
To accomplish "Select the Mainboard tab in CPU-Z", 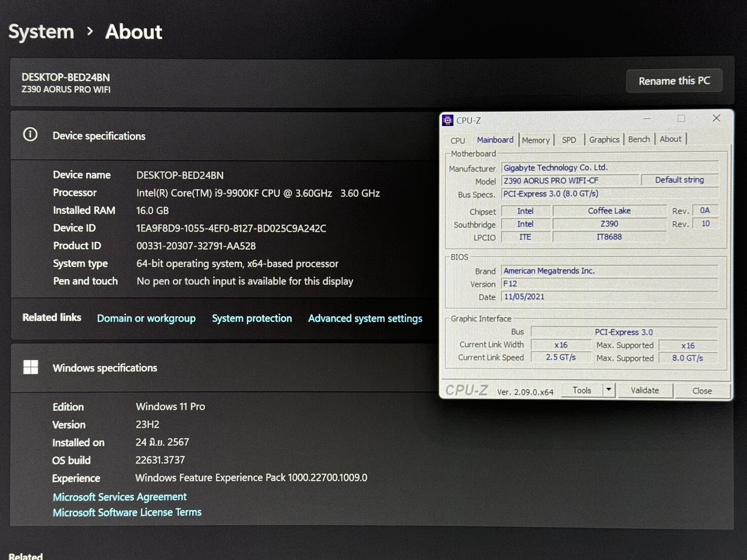I will [495, 139].
